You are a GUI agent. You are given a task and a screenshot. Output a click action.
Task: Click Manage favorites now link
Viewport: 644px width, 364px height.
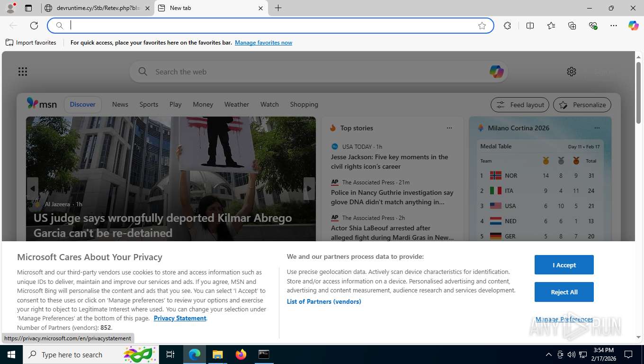tap(263, 43)
